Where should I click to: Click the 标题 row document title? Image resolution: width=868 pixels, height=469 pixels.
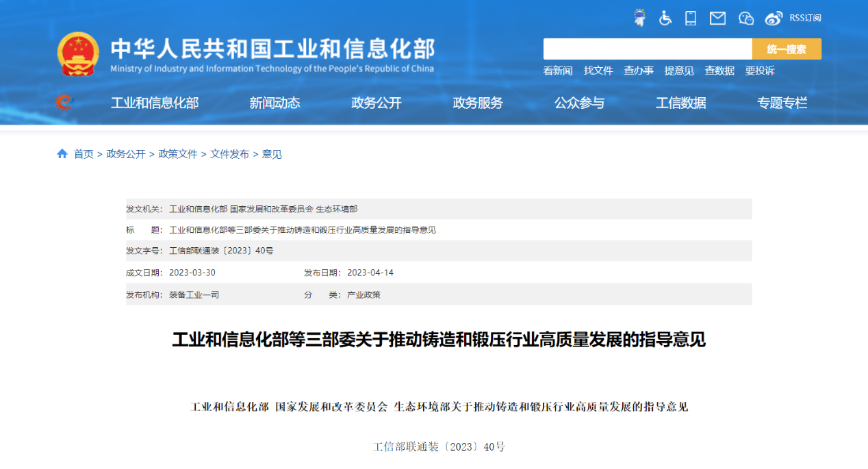point(303,230)
